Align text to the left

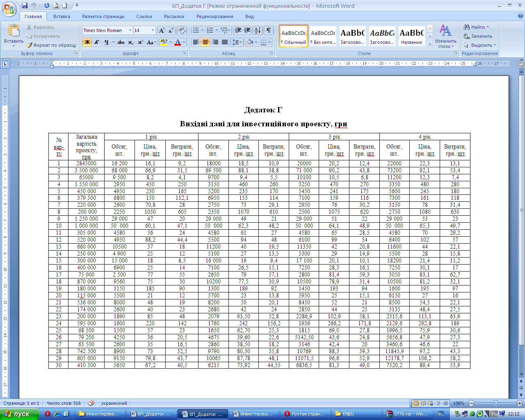pyautogui.click(x=196, y=42)
